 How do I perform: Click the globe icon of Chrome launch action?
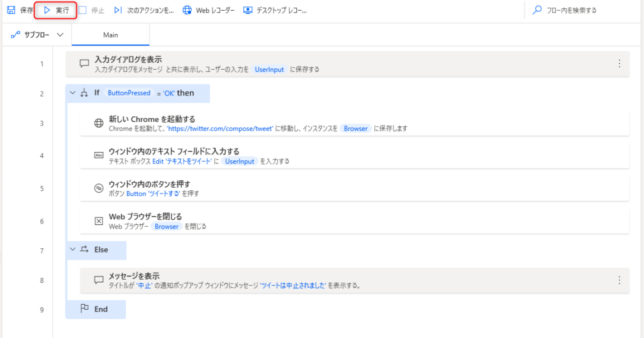click(99, 123)
